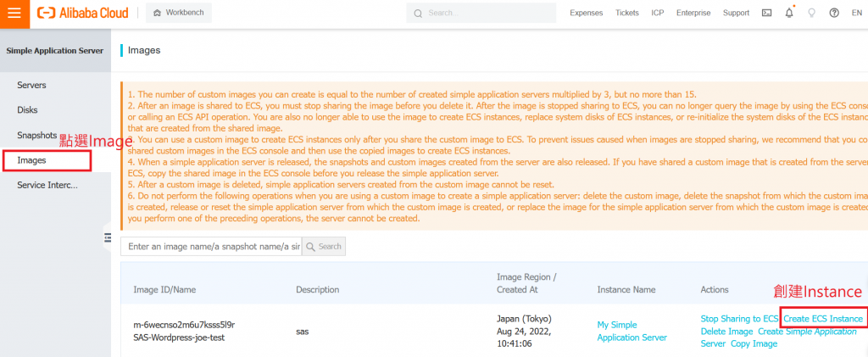
Task: Open the help question mark icon
Action: [x=834, y=13]
